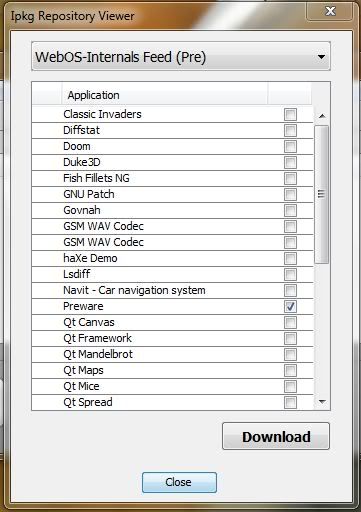361x512 pixels.
Task: Tick the Qt Maps checkbox
Action: [290, 370]
